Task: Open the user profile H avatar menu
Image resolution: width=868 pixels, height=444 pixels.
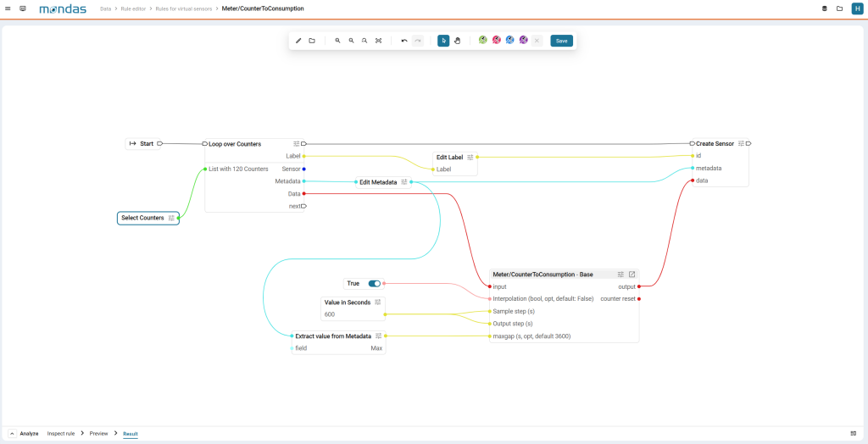Action: [x=856, y=8]
